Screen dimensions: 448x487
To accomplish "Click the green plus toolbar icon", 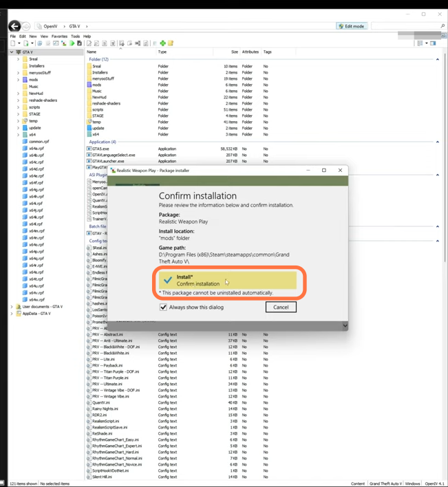I will (x=163, y=43).
